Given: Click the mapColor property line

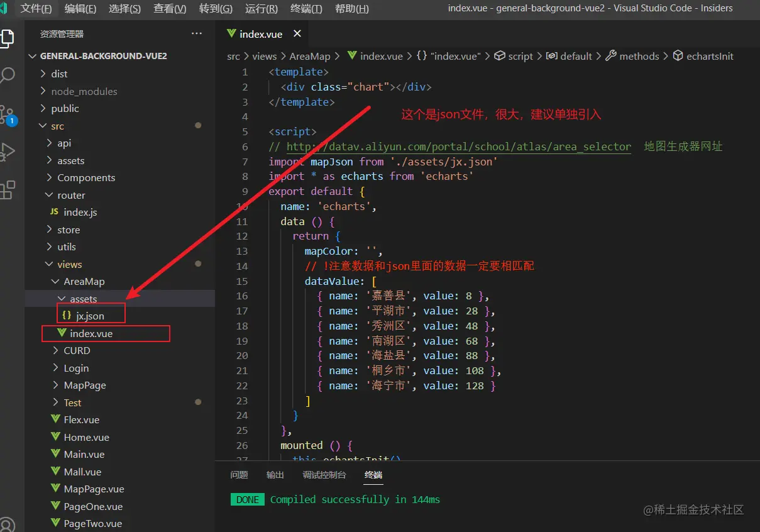Looking at the screenshot, I should 343,251.
